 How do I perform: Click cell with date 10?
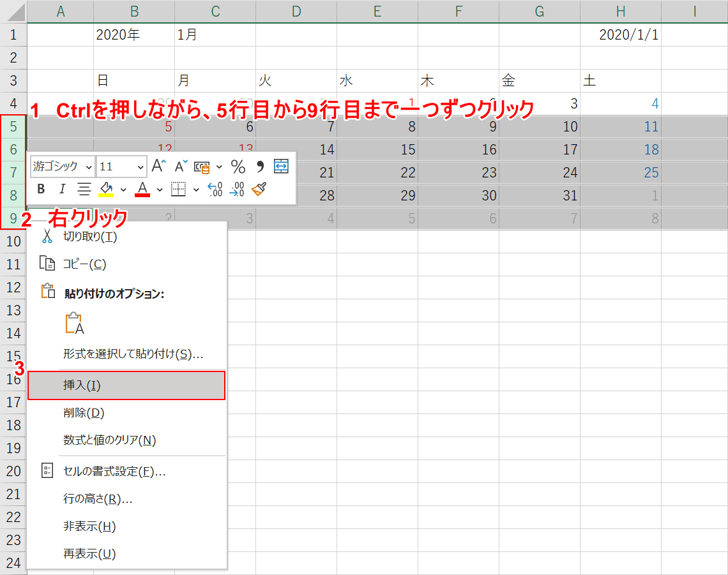coord(540,127)
